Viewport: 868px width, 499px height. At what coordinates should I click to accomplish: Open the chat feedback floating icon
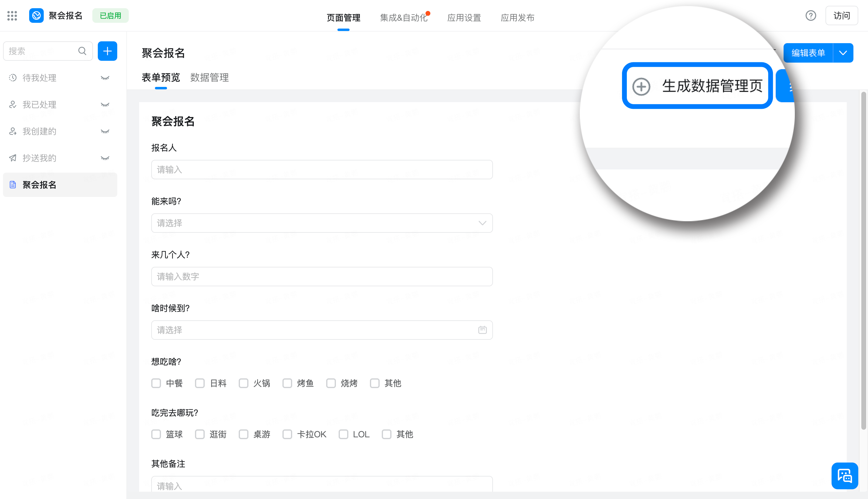pyautogui.click(x=845, y=476)
